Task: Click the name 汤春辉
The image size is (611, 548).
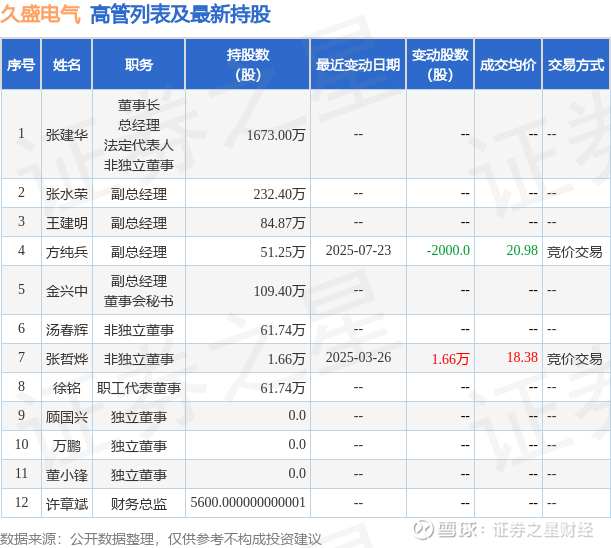Action: [67, 330]
